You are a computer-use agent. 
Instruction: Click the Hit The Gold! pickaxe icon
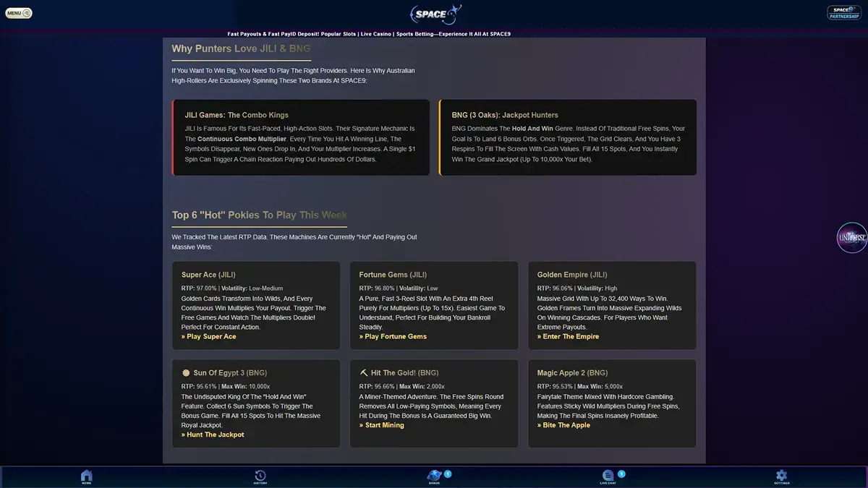click(x=364, y=373)
